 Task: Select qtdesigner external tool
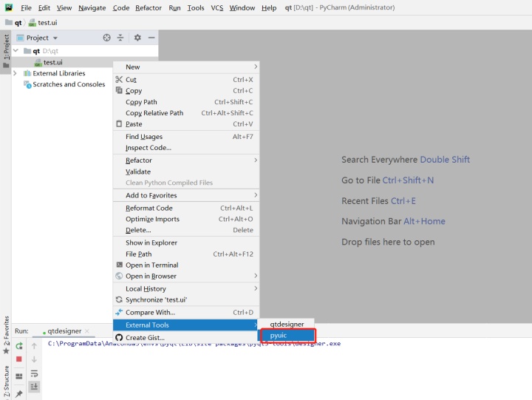point(287,325)
